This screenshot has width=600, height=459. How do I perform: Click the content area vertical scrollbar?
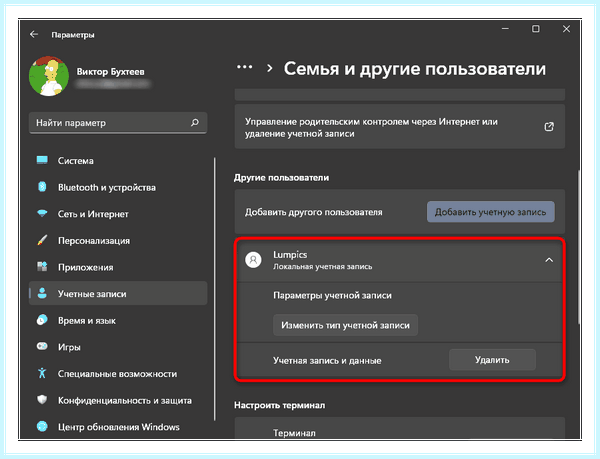coord(579,247)
